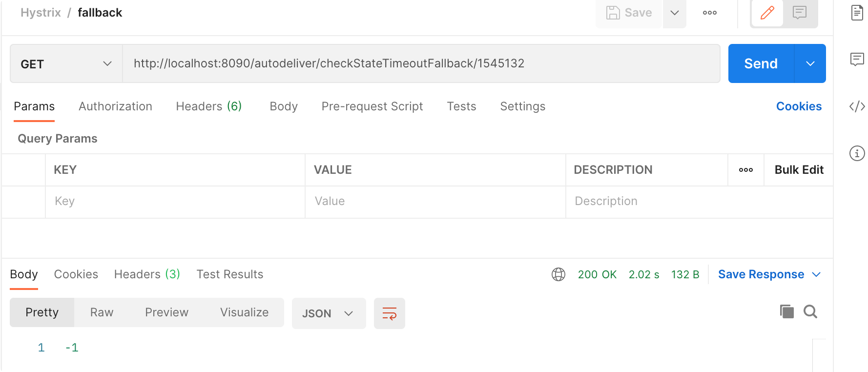Open the request Info sidebar icon
The width and height of the screenshot is (868, 372).
tap(857, 153)
